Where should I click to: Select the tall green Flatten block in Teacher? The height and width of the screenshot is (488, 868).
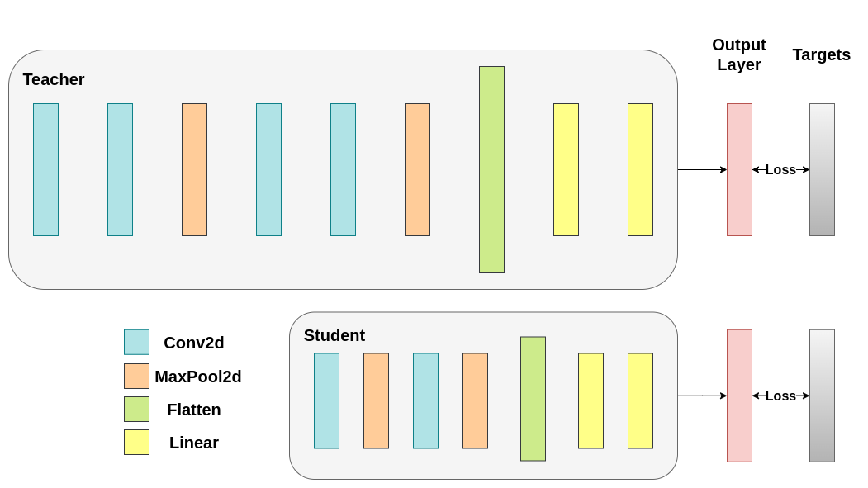click(491, 169)
